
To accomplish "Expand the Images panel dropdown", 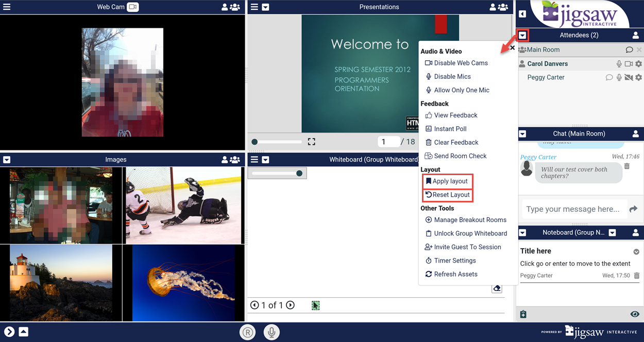I will click(x=7, y=160).
